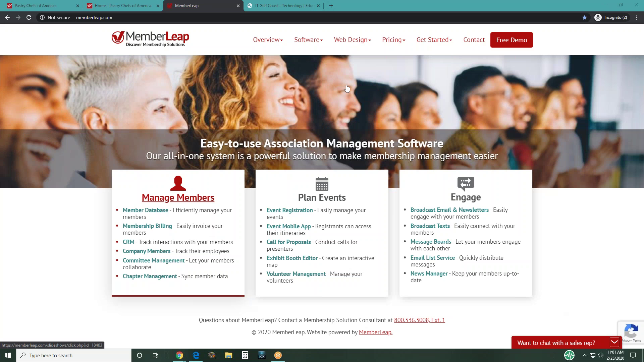Click the Manage Members person icon
The width and height of the screenshot is (644, 362).
point(178,183)
